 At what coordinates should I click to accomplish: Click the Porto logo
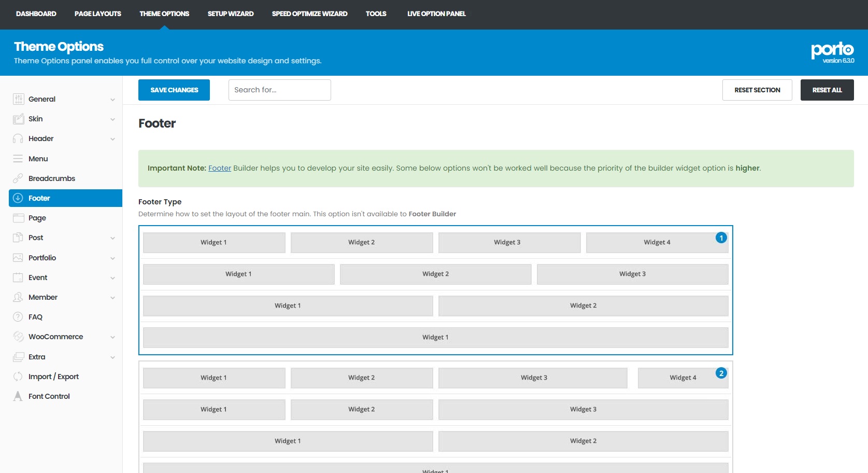(832, 50)
